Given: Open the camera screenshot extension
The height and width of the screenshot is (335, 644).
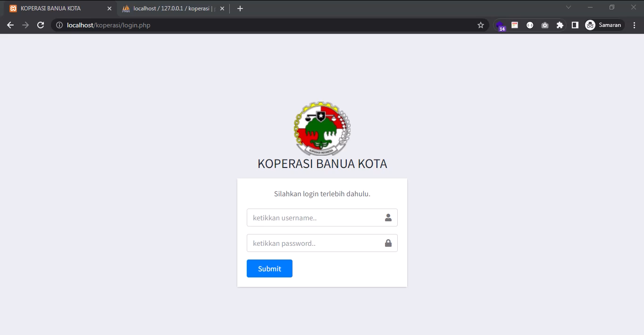Looking at the screenshot, I should pos(545,25).
